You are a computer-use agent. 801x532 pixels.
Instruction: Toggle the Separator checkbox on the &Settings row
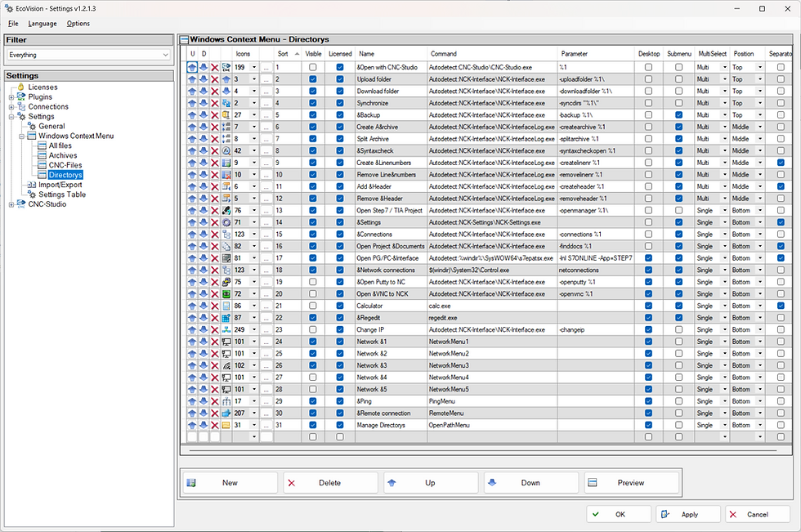[x=779, y=222]
